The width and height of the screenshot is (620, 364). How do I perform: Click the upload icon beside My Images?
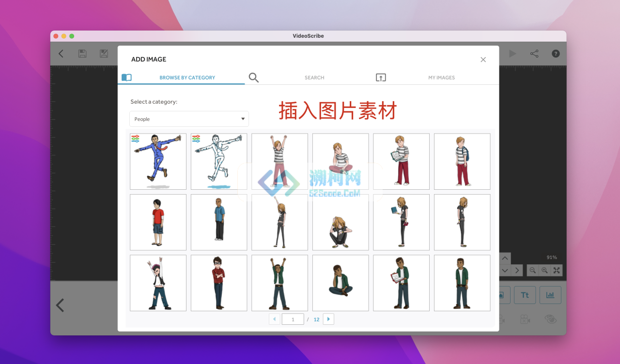click(x=381, y=77)
